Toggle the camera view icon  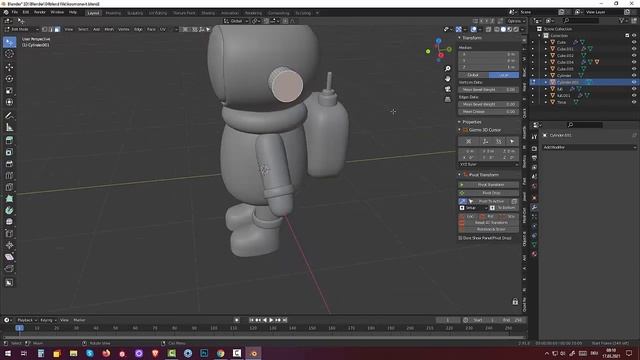448,89
